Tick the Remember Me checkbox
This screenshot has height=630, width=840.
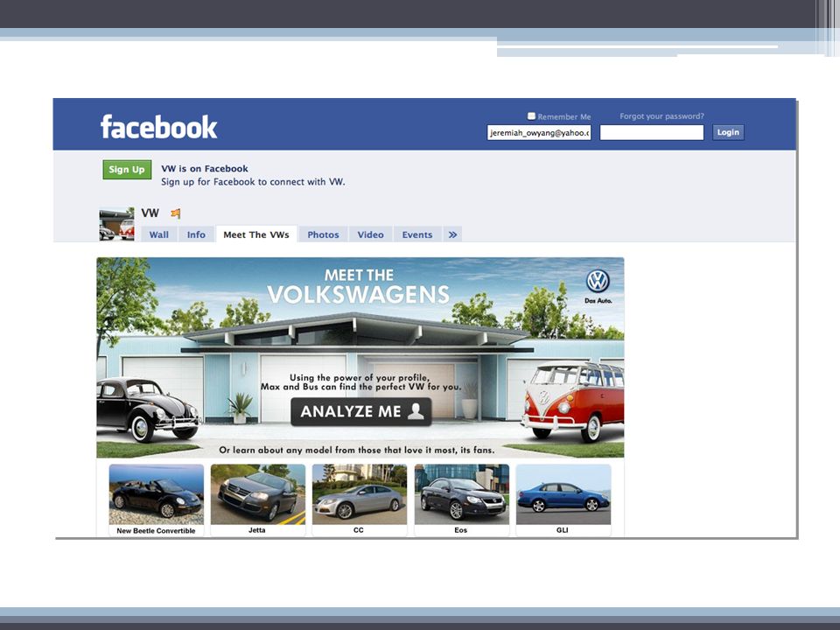click(531, 115)
